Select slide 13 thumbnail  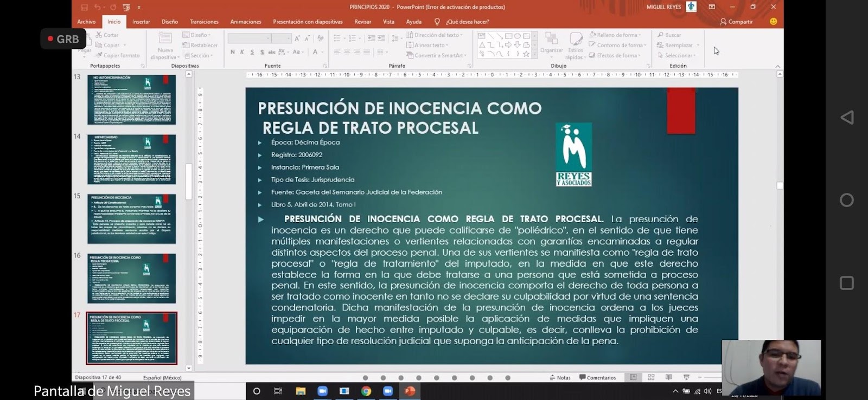pyautogui.click(x=132, y=100)
